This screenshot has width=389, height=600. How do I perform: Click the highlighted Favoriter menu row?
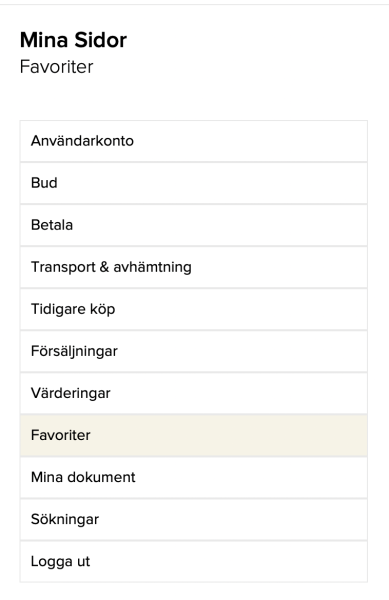(x=194, y=435)
